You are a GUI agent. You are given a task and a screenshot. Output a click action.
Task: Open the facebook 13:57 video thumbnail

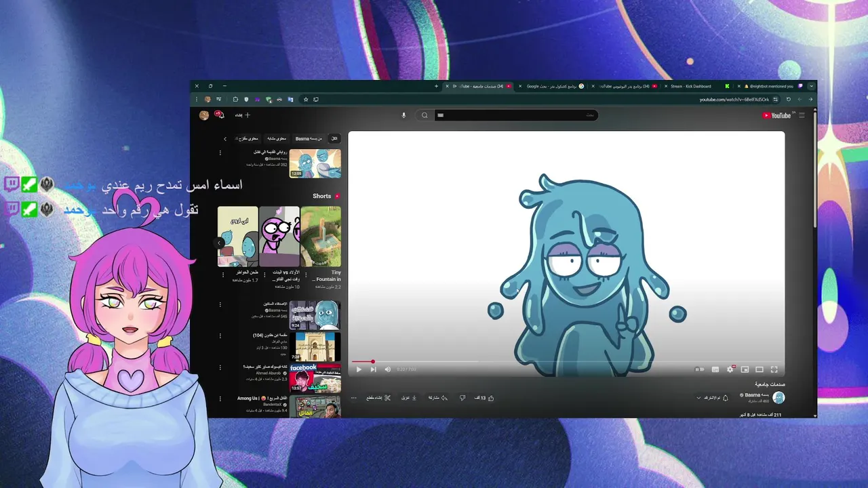pyautogui.click(x=315, y=378)
